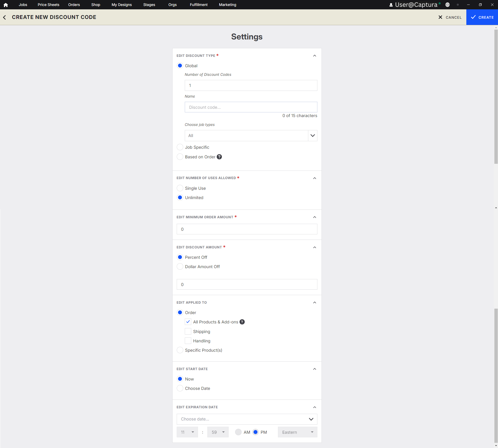Click the Cancel button
This screenshot has width=498, height=448.
[x=450, y=17]
